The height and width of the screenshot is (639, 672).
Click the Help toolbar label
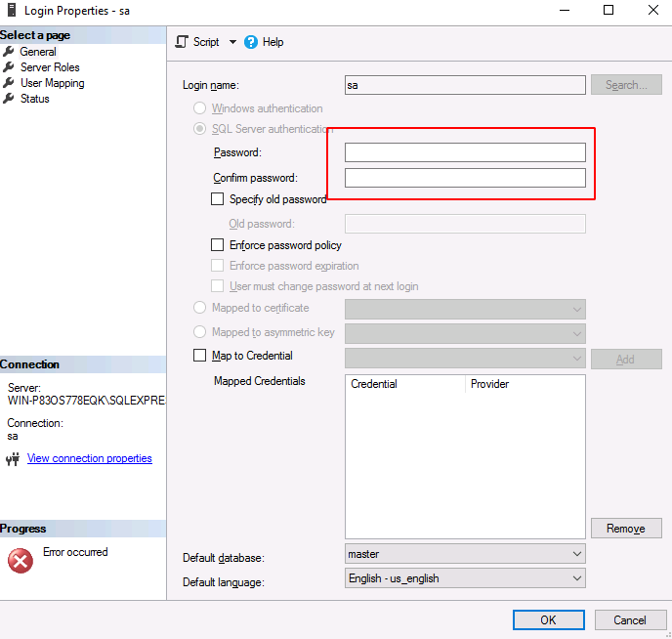tap(273, 42)
